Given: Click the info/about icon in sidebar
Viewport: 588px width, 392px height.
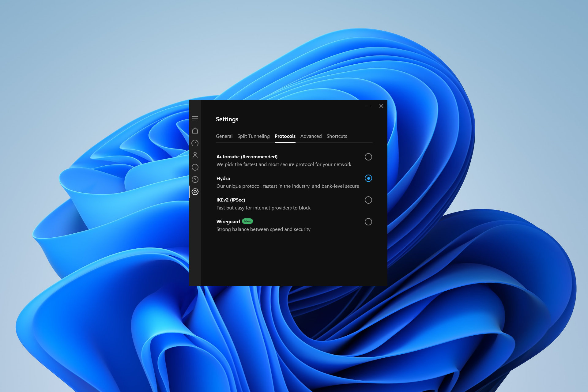Looking at the screenshot, I should coord(196,167).
